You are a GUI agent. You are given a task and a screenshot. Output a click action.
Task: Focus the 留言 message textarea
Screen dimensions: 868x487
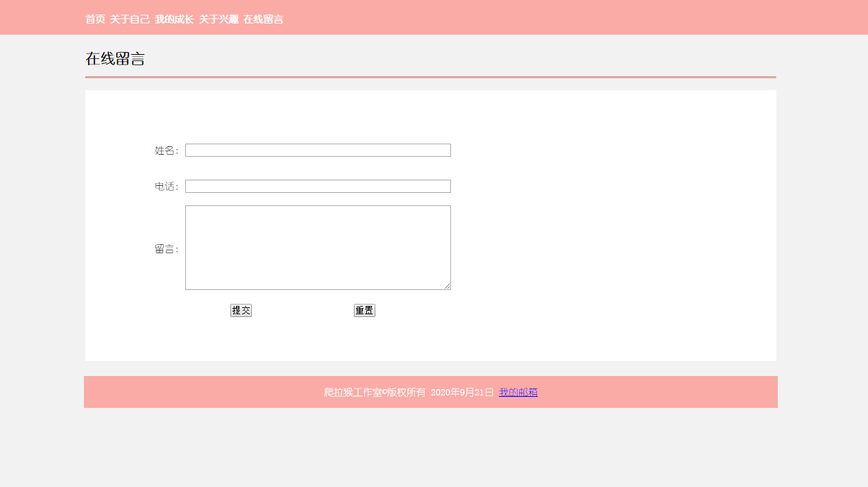tap(318, 248)
